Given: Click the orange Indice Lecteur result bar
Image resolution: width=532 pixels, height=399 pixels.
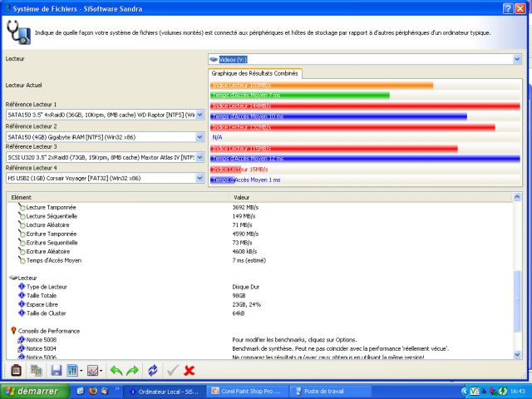Looking at the screenshot, I should tap(322, 85).
